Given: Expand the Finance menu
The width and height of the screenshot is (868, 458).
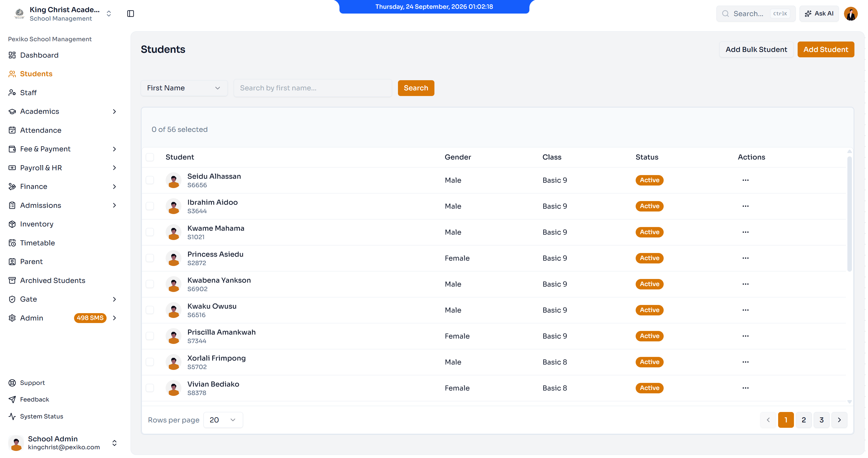Looking at the screenshot, I should point(63,186).
